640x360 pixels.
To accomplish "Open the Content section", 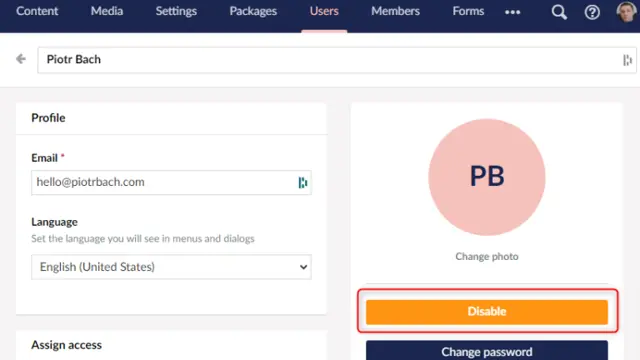I will pos(37,11).
